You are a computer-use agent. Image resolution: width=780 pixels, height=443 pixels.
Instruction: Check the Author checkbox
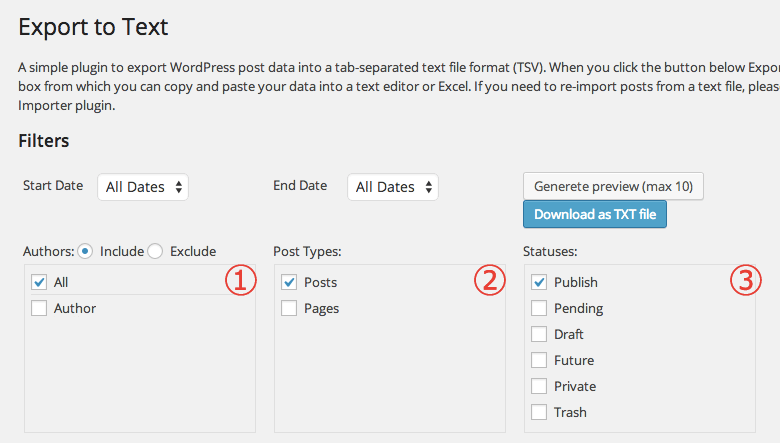coord(39,308)
